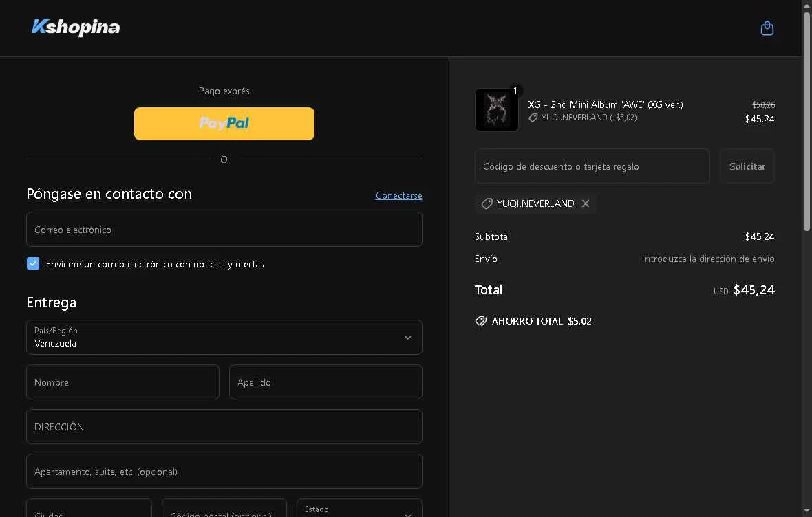Click the scrollbar down arrow
The image size is (812, 517).
(x=806, y=511)
